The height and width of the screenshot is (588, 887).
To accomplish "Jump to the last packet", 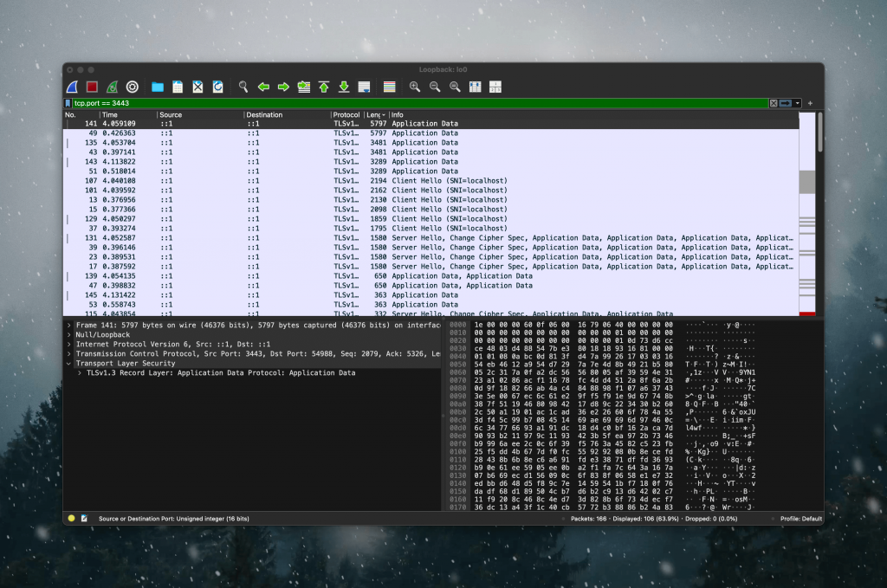I will point(344,87).
